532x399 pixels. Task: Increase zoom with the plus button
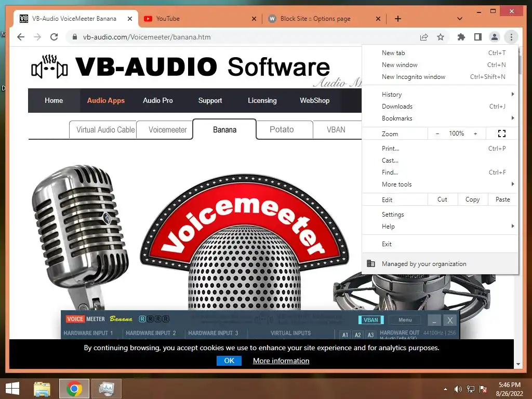(x=475, y=134)
